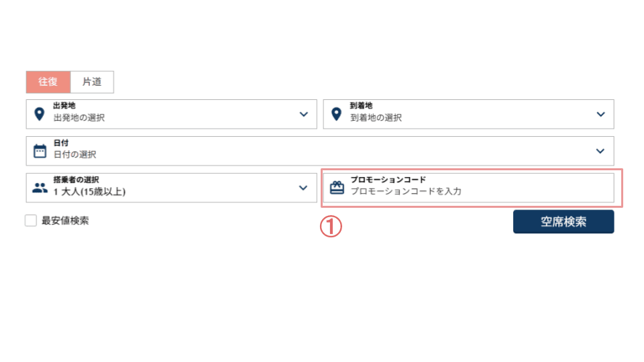Expand the chevron in 搭乗者の選択 field

pos(303,188)
